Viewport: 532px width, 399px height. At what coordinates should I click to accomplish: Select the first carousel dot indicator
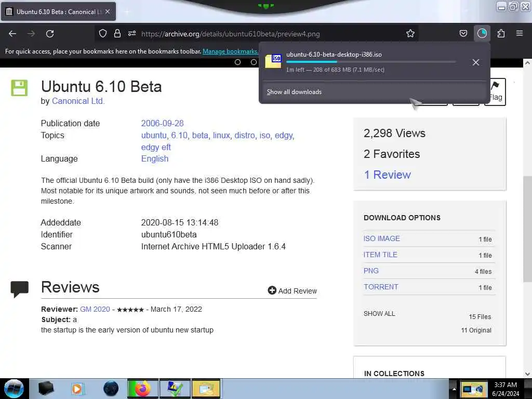(x=237, y=62)
